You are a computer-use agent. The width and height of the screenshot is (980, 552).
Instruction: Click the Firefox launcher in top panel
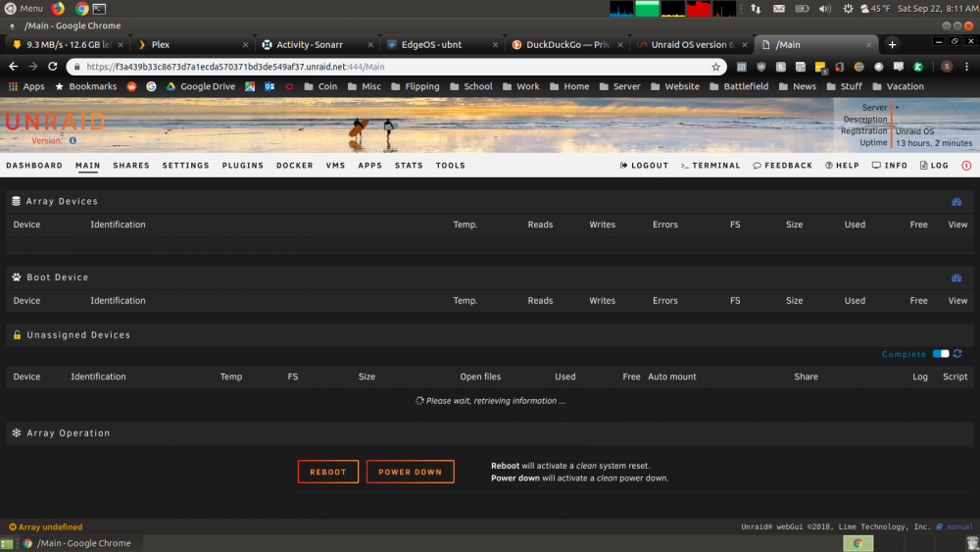pyautogui.click(x=58, y=8)
